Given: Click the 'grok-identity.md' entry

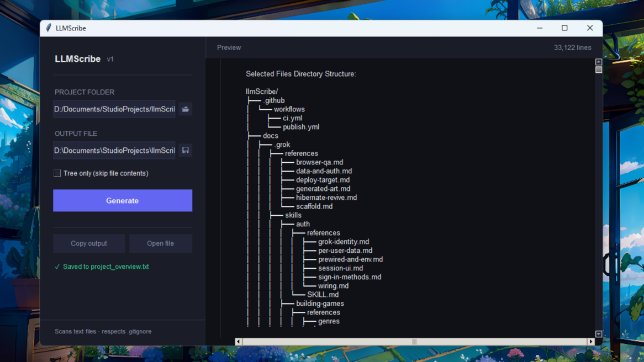Looking at the screenshot, I should 344,242.
